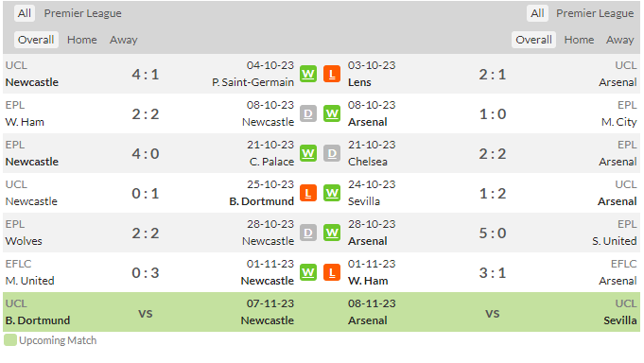This screenshot has width=644, height=363.
Task: Select the left All filter tab
Action: [x=25, y=13]
